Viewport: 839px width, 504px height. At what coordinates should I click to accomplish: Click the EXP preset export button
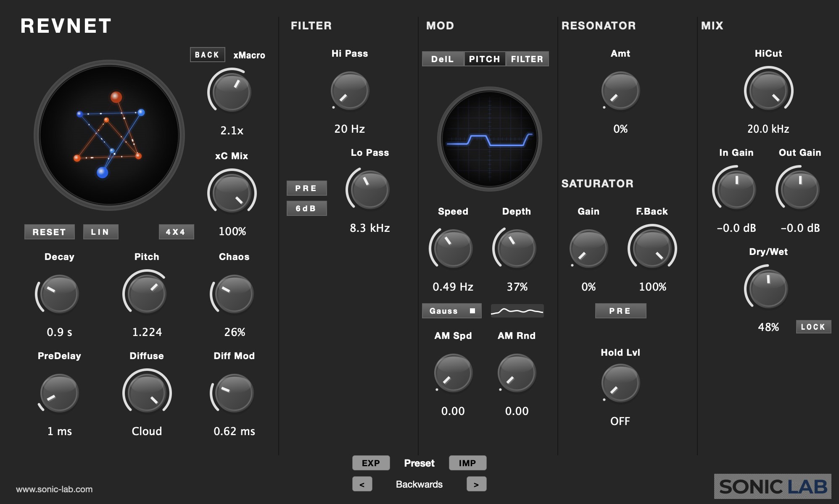pos(370,462)
